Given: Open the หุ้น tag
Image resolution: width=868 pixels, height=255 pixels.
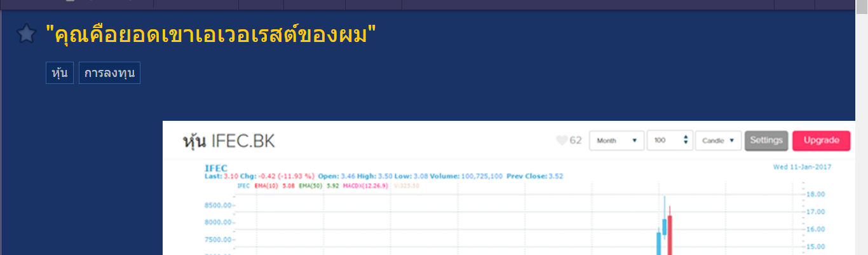Looking at the screenshot, I should pos(60,72).
